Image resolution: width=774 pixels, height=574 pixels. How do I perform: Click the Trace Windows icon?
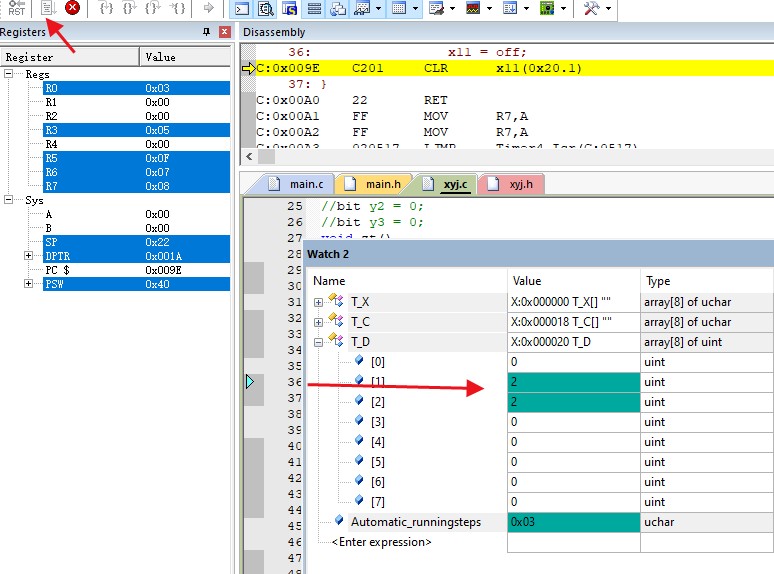pos(510,8)
